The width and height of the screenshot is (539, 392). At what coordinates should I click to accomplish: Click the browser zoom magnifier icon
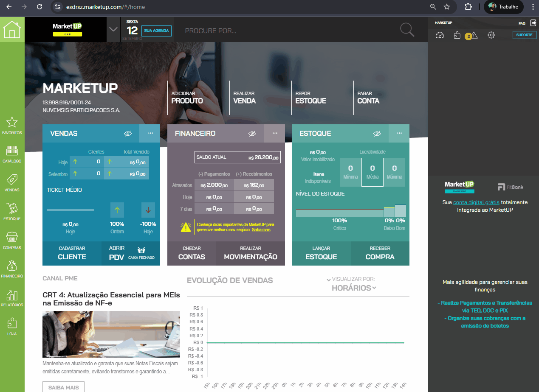pos(433,7)
